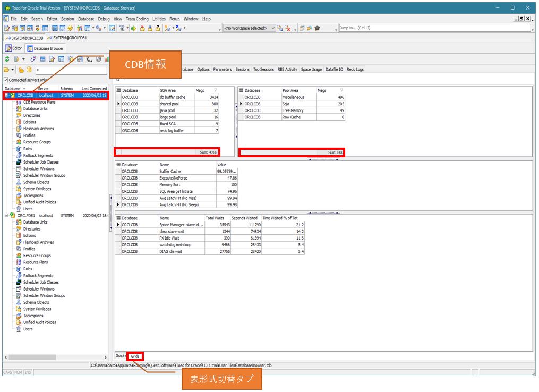Screen dimensions: 539x392
Task: Open dropdown arrow next to the folder icon
Action: 13,70
